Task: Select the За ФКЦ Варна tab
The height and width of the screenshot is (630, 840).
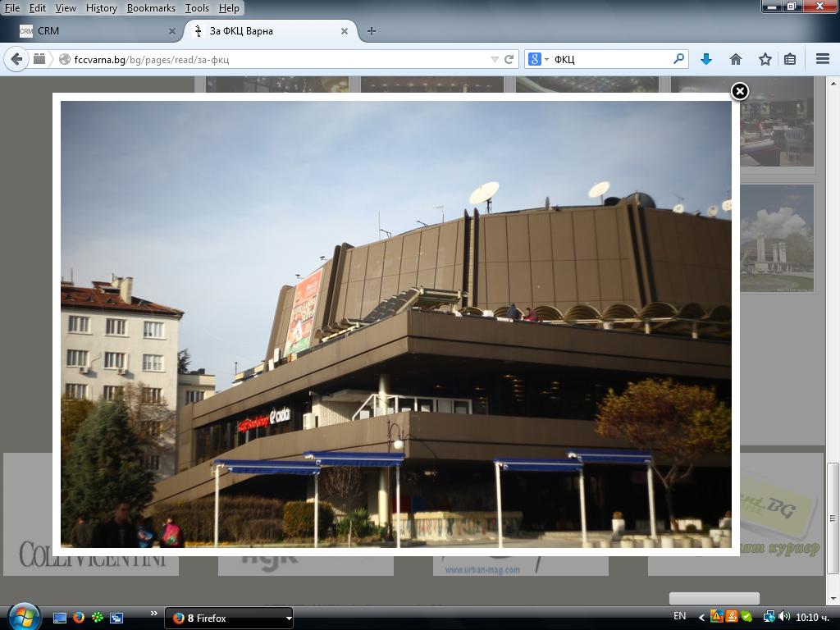Action: pos(268,31)
